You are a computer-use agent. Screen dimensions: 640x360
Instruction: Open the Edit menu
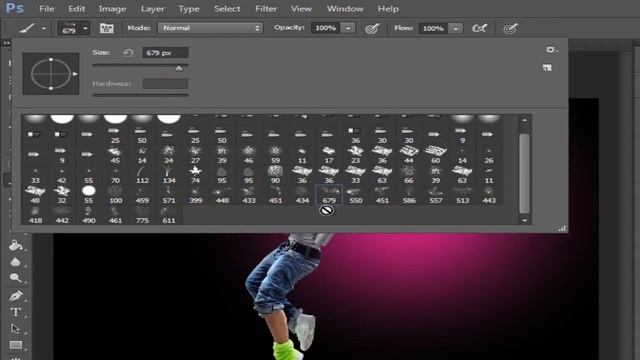(x=77, y=9)
